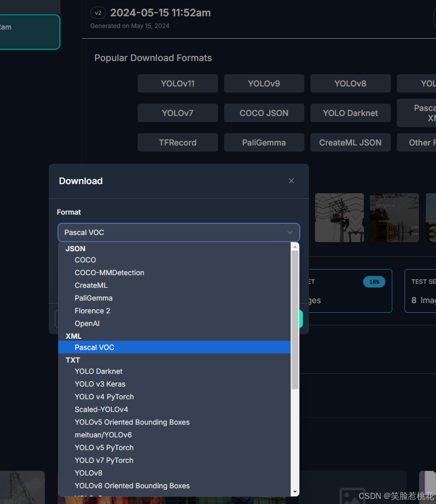
Task: Open the helmet detection image thumbnail
Action: [x=394, y=218]
